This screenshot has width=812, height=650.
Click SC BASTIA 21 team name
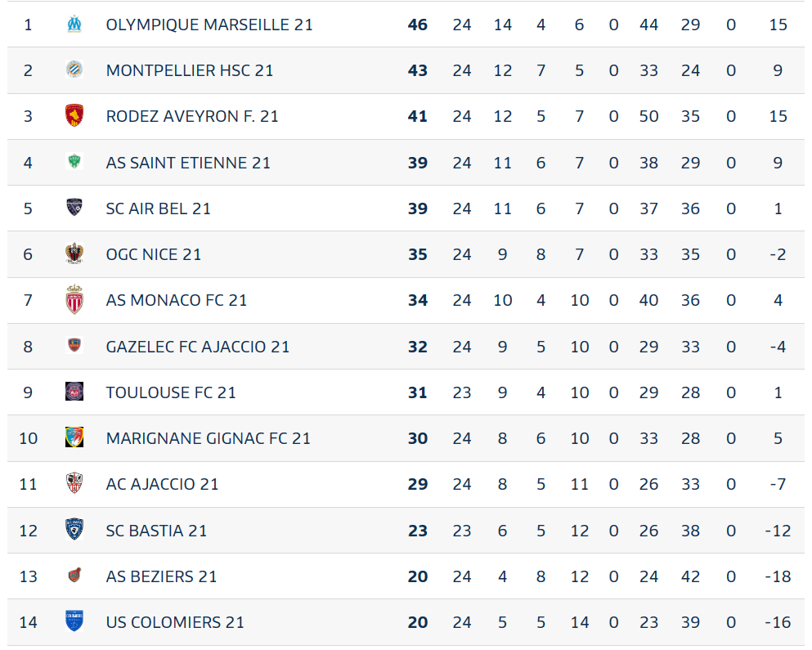click(x=156, y=531)
